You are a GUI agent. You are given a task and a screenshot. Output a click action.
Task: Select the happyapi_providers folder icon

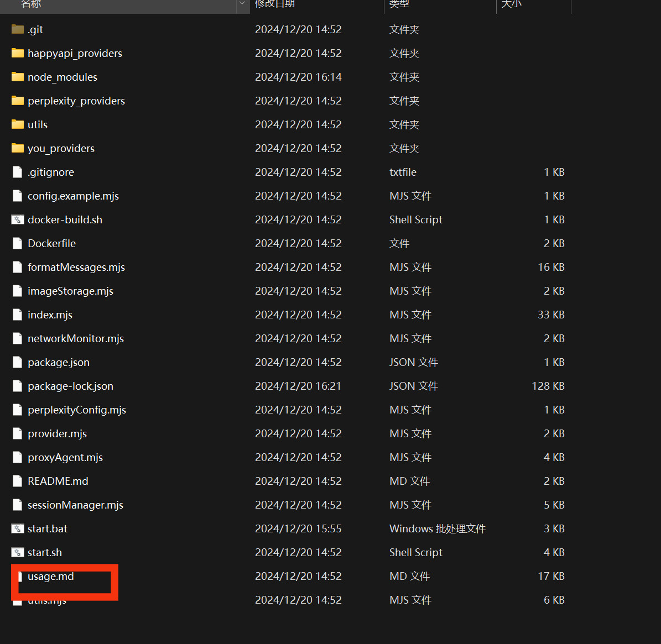click(18, 53)
